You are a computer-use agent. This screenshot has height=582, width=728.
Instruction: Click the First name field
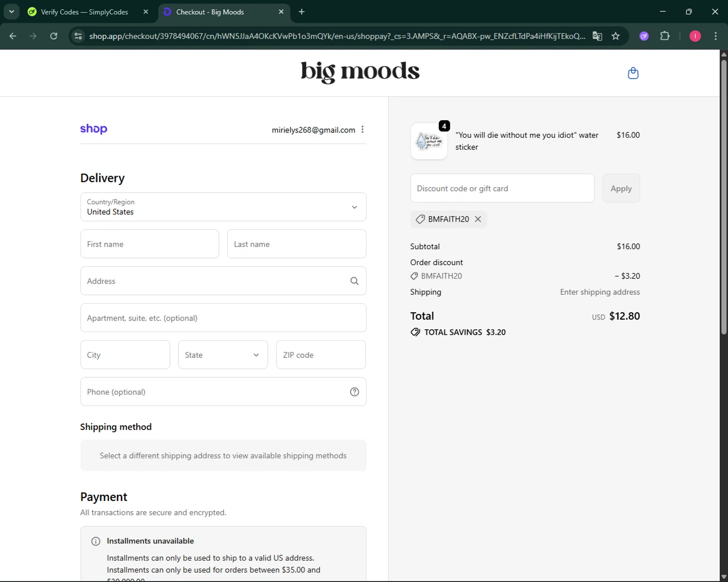[x=149, y=244]
